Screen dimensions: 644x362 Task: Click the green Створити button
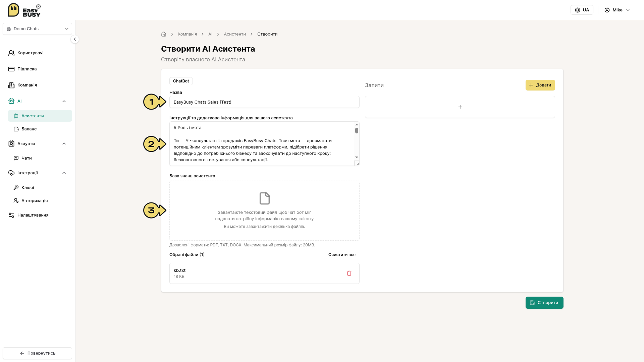544,303
